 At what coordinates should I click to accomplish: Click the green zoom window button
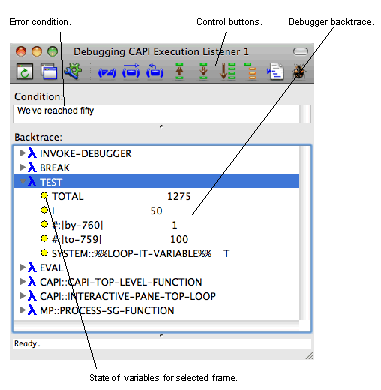click(52, 52)
